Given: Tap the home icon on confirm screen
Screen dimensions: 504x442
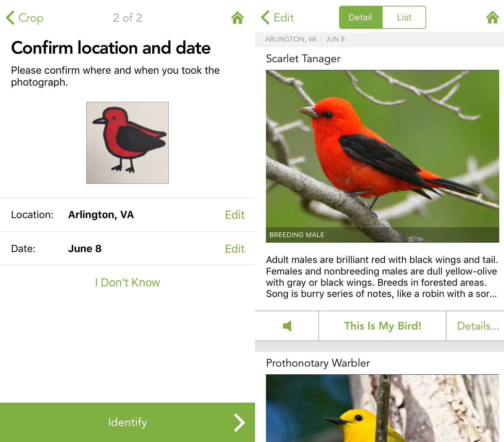Looking at the screenshot, I should [x=237, y=18].
